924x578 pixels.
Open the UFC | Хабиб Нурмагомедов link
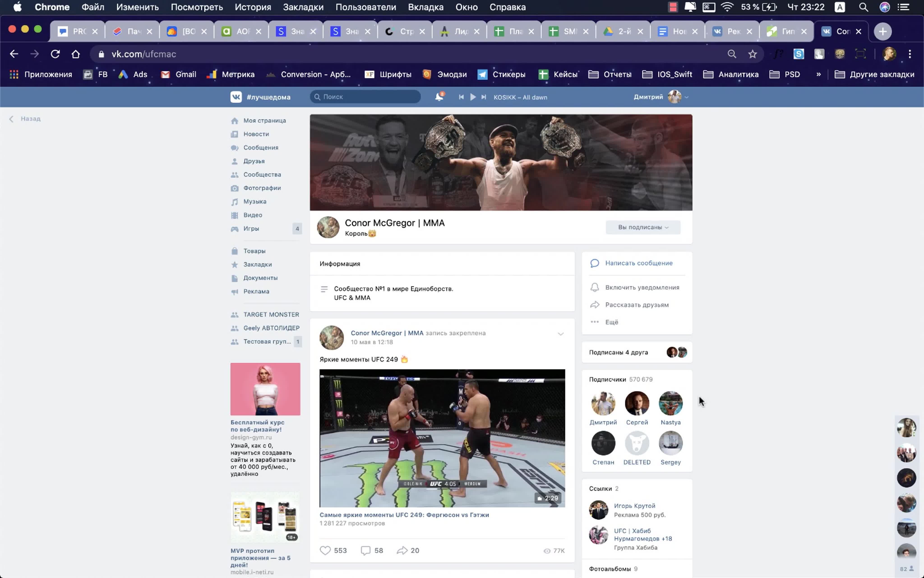(x=643, y=535)
